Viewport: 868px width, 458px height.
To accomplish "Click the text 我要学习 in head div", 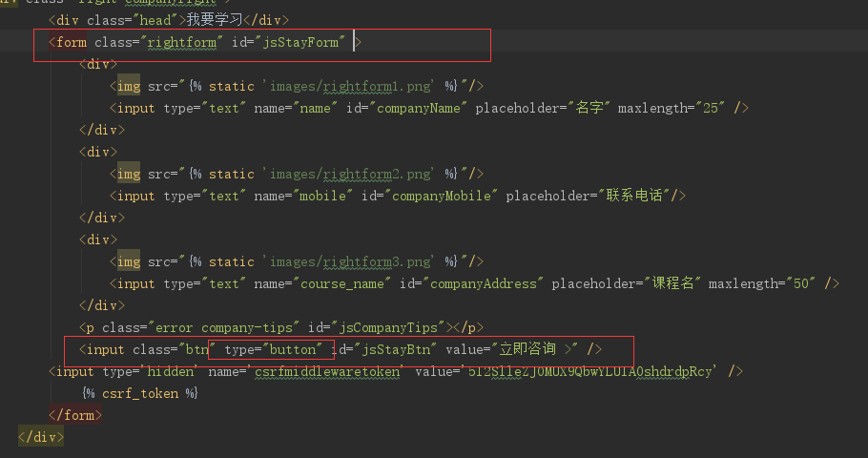I will pos(215,20).
